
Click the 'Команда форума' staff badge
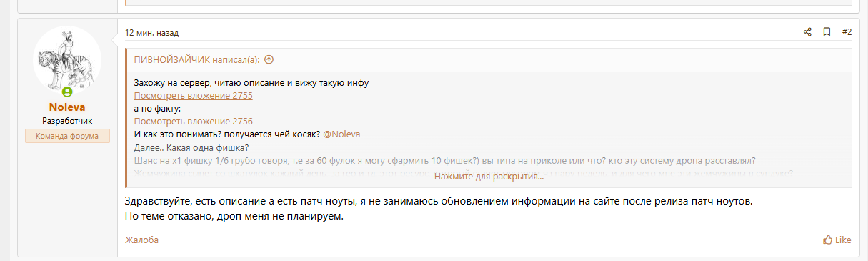click(67, 136)
